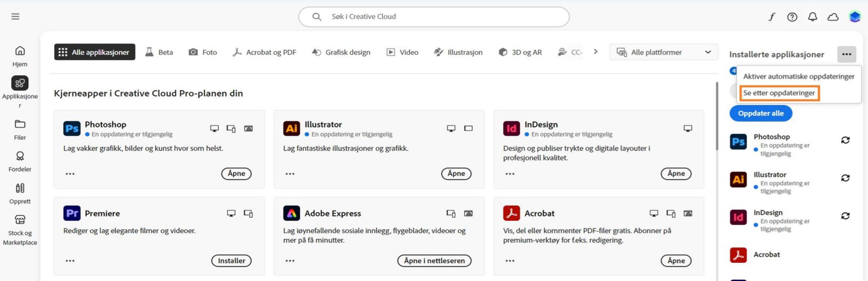Open Illustrator card more options menu

(x=290, y=174)
